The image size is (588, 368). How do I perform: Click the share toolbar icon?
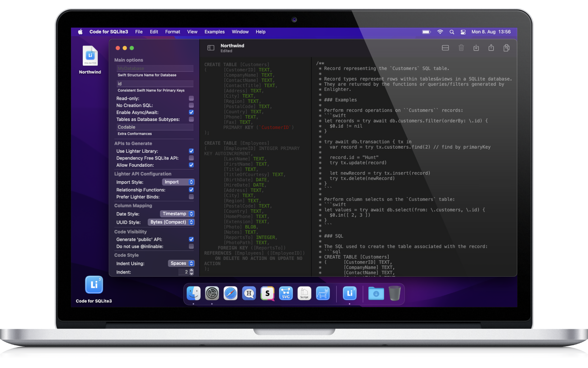[491, 48]
